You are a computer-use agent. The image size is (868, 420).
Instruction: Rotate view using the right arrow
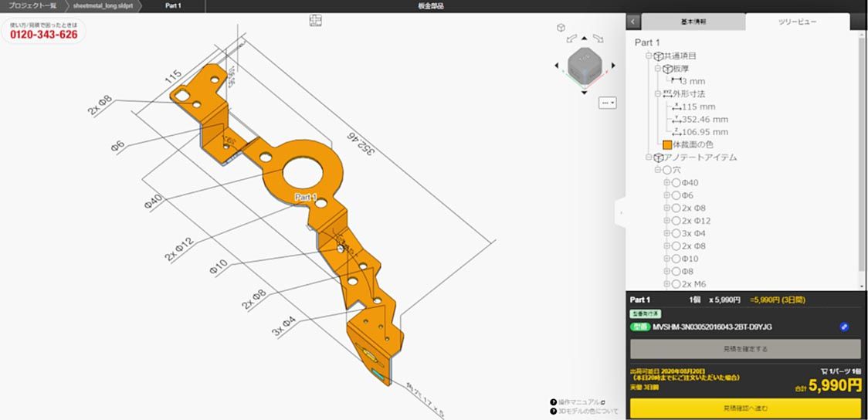612,66
